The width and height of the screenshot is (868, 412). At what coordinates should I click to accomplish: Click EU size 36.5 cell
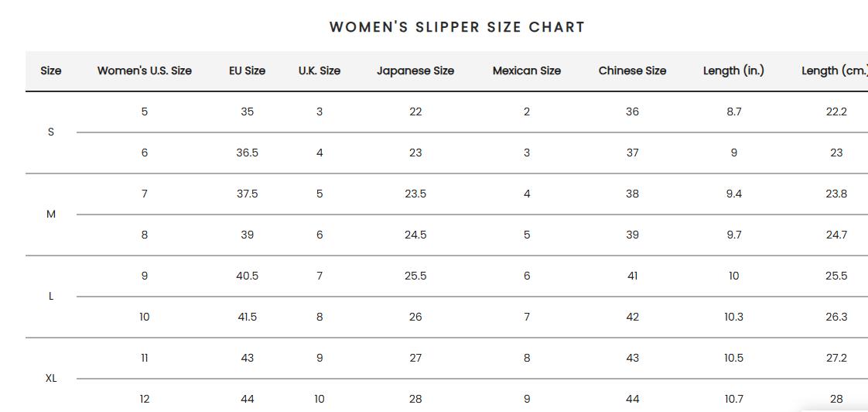pyautogui.click(x=248, y=153)
